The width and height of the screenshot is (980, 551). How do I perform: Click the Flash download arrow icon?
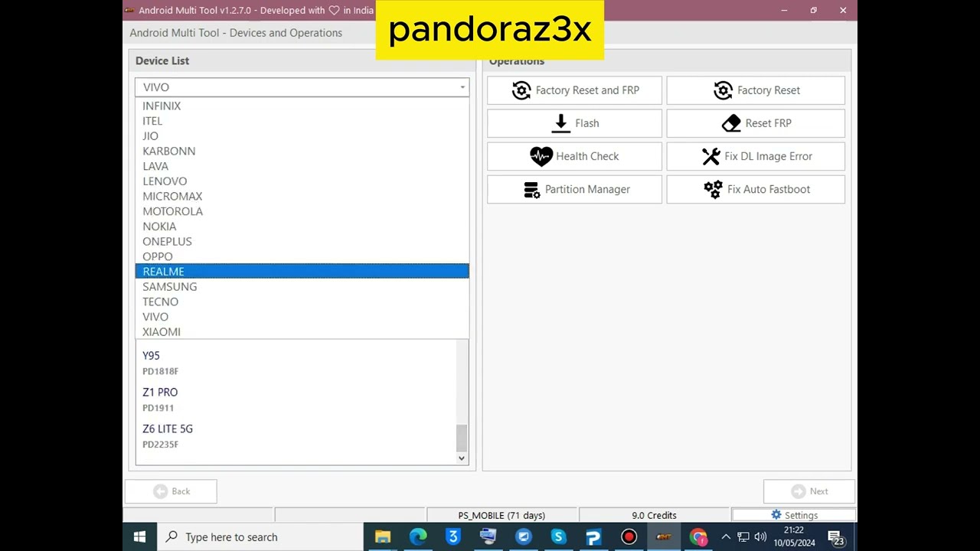tap(561, 123)
